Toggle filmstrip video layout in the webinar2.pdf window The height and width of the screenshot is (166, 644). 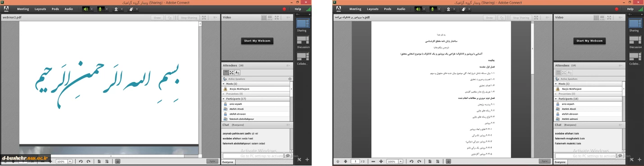click(x=270, y=18)
